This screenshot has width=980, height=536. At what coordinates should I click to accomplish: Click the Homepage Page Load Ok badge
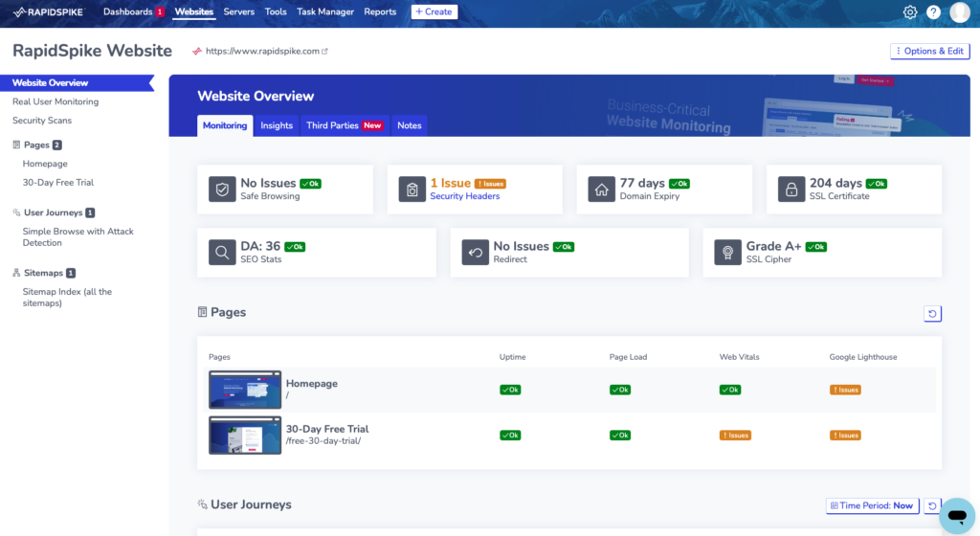620,390
